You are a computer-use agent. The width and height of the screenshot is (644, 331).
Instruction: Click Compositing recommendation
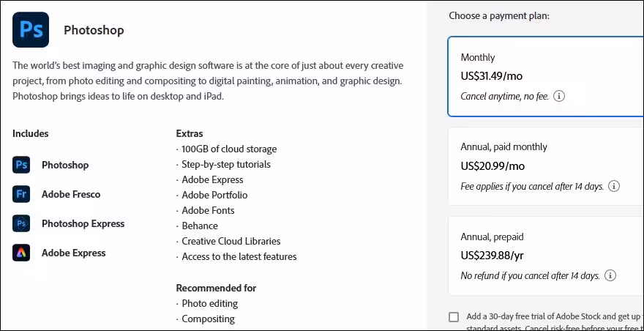pyautogui.click(x=209, y=319)
